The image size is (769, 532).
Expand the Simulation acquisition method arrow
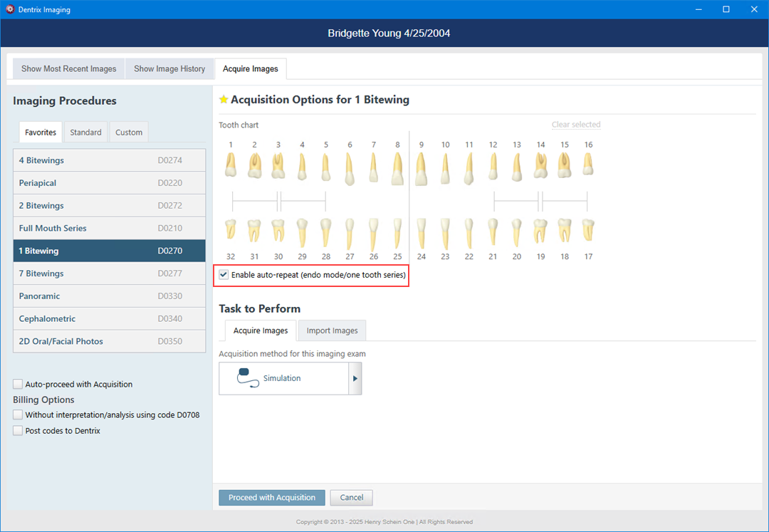355,379
